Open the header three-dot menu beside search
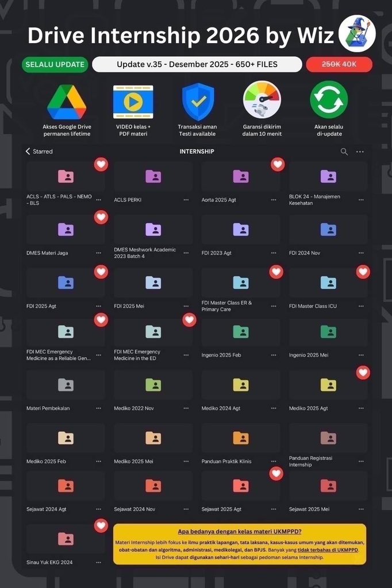 tap(360, 152)
